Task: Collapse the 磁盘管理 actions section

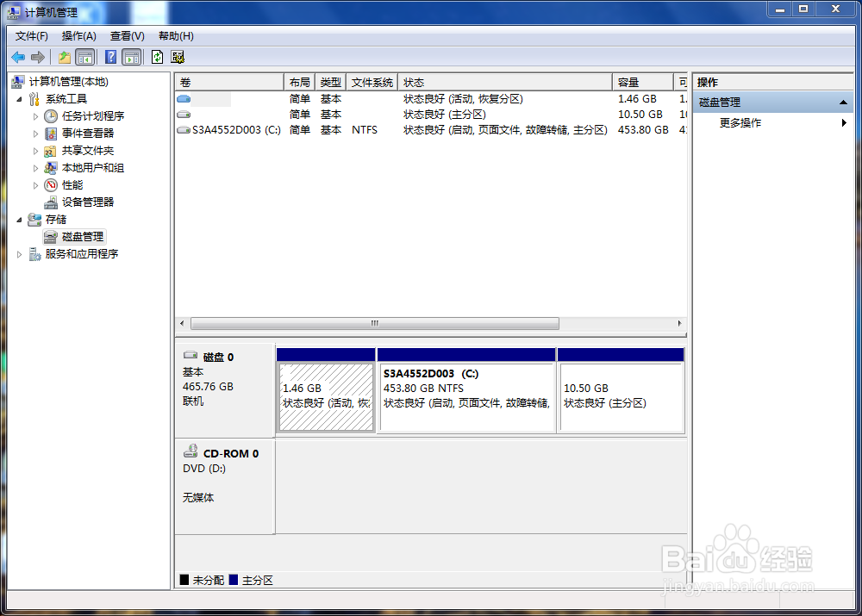Action: tap(843, 103)
